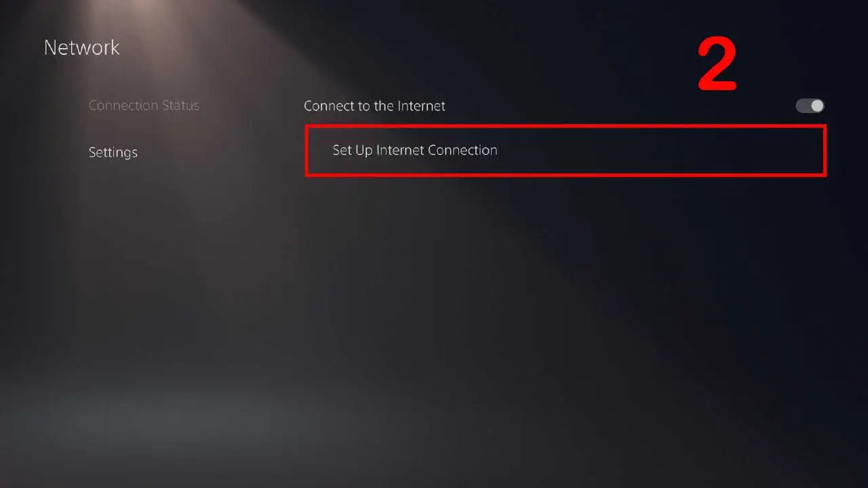Click the red highlight box border
Viewport: 868px width, 488px height.
566,127
